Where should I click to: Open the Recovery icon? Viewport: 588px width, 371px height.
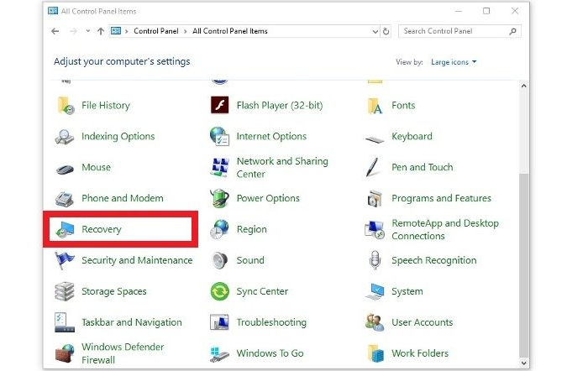point(65,229)
